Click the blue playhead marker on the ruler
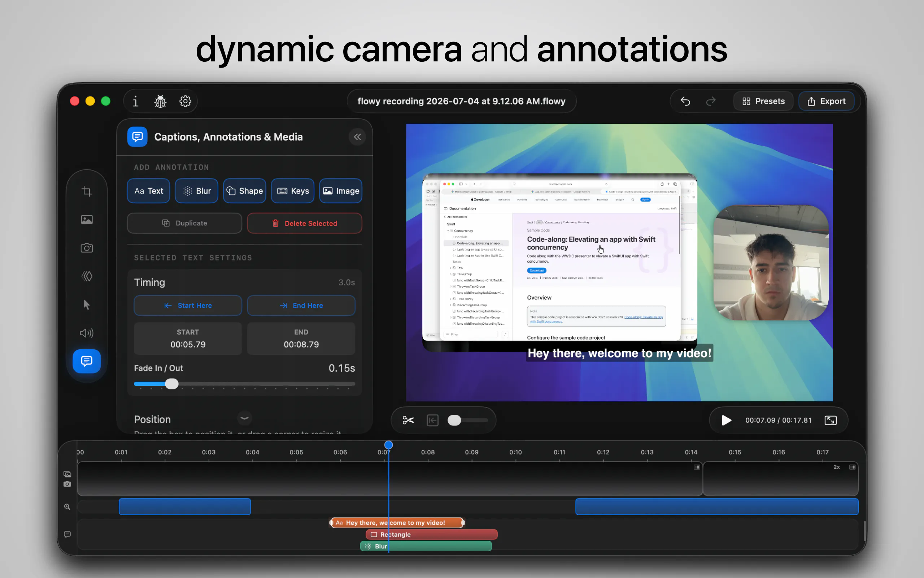Screen dimensions: 924x578 point(388,445)
